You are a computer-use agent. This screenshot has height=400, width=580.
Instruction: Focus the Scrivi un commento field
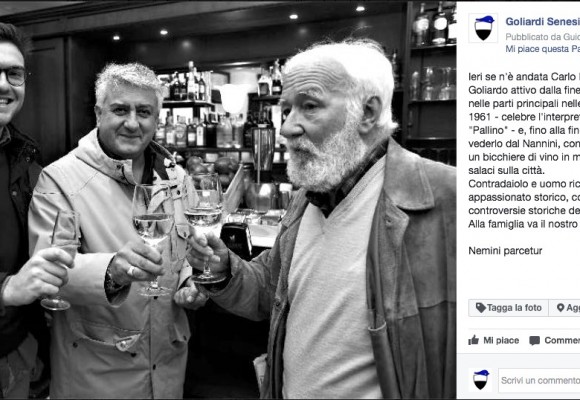539,380
